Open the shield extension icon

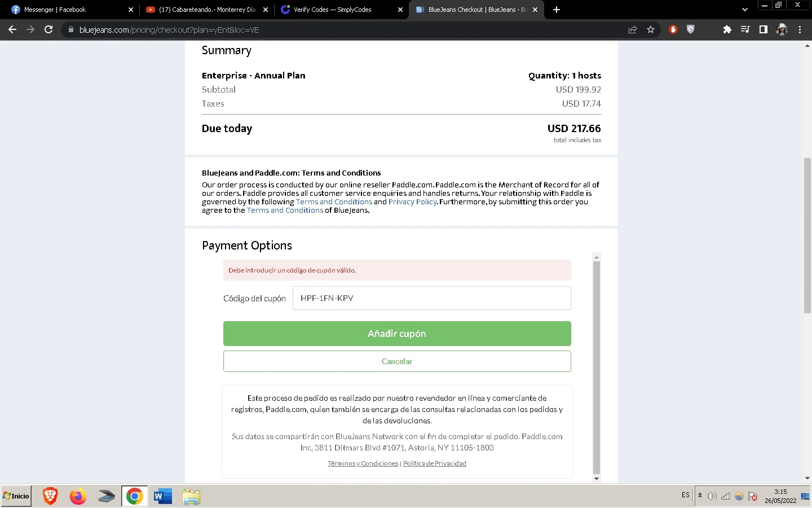(x=690, y=29)
